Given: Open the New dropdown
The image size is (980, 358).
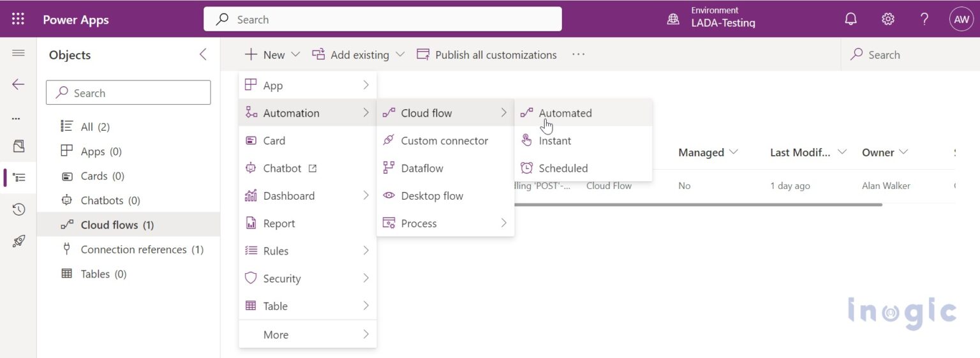Looking at the screenshot, I should pyautogui.click(x=272, y=55).
